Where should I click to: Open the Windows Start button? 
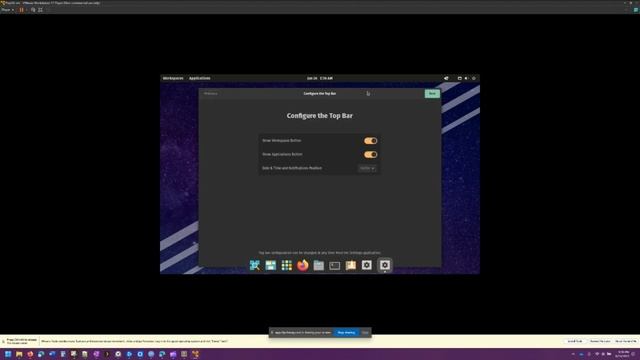(8, 354)
